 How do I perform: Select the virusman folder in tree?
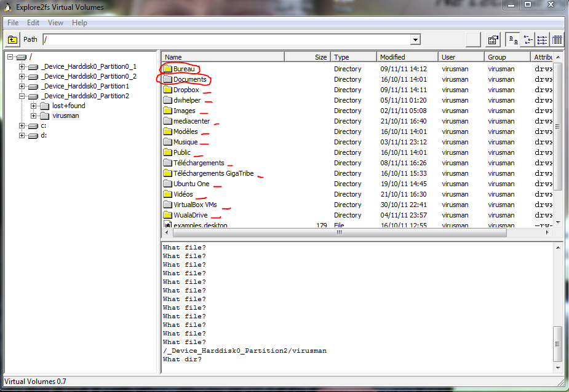[66, 116]
